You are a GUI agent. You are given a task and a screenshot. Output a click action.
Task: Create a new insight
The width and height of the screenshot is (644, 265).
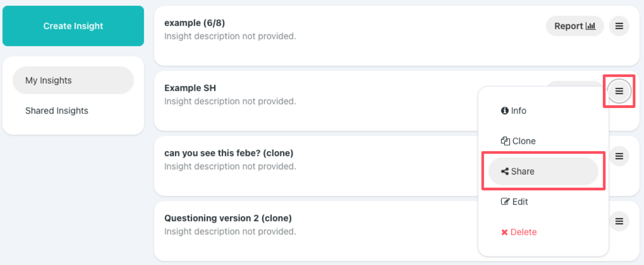(73, 26)
